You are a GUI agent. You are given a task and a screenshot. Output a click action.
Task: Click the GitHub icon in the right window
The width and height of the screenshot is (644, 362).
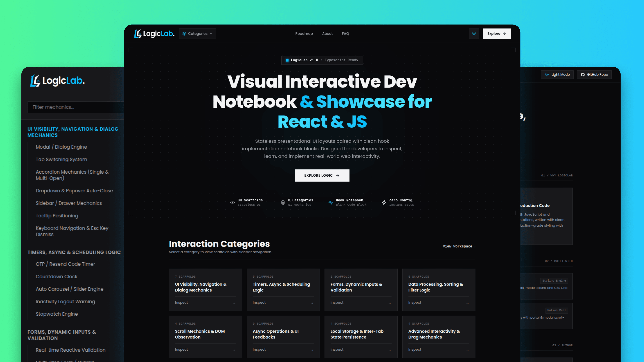pos(583,74)
